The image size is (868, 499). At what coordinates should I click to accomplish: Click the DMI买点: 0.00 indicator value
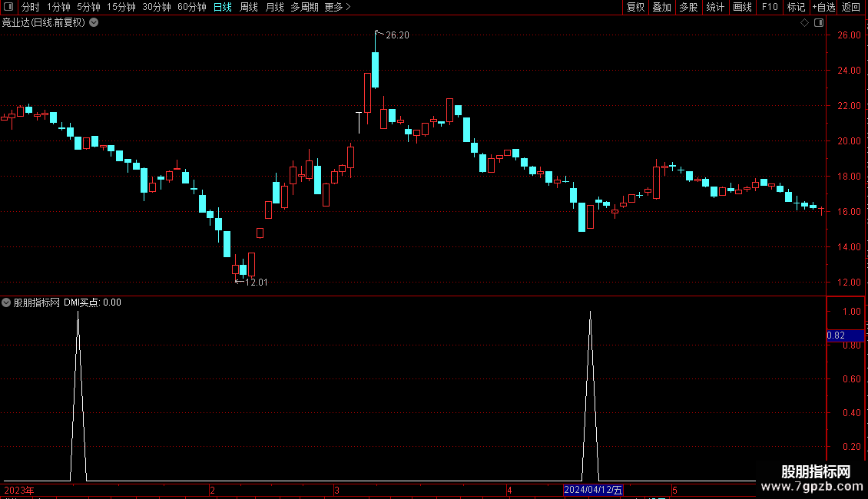[92, 302]
